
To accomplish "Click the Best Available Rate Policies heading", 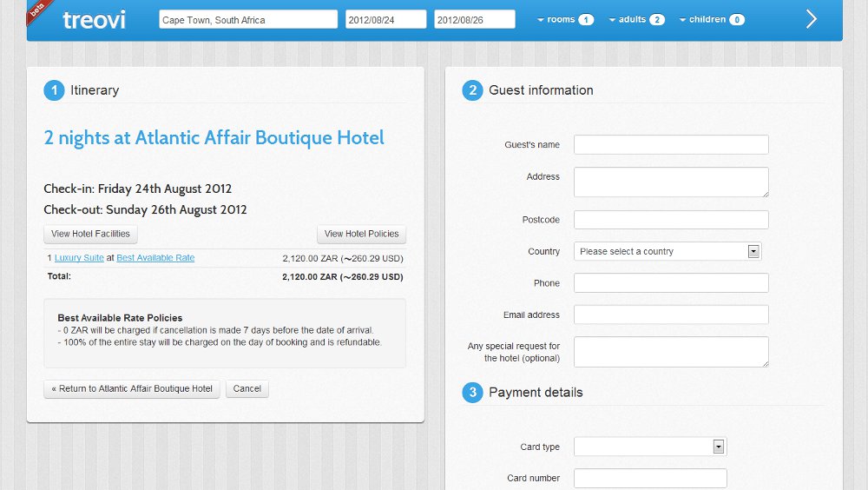I will tap(120, 318).
